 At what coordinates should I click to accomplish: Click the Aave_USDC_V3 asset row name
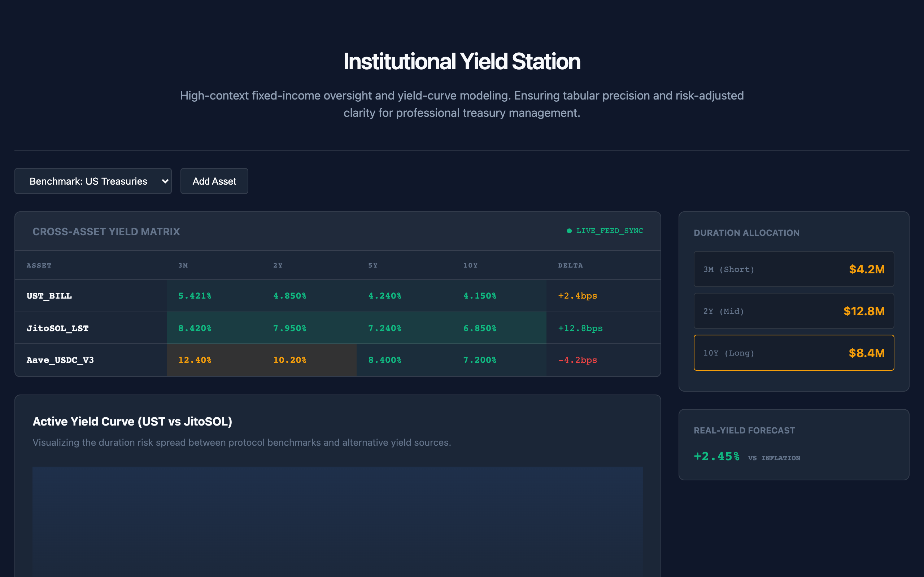(x=60, y=360)
